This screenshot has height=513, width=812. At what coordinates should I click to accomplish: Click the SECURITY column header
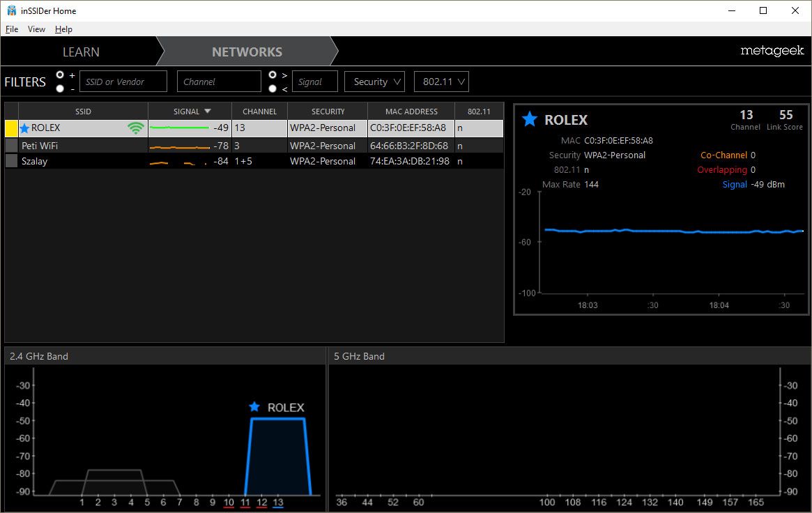click(328, 112)
